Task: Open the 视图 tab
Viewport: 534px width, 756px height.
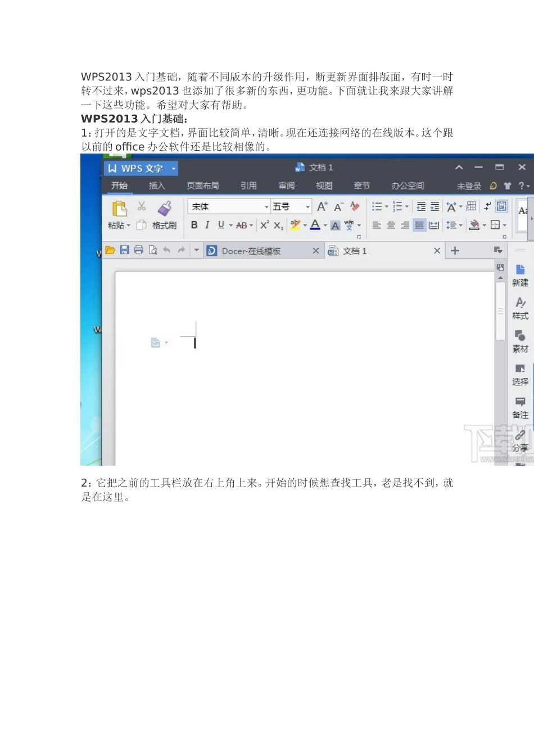Action: pos(324,186)
